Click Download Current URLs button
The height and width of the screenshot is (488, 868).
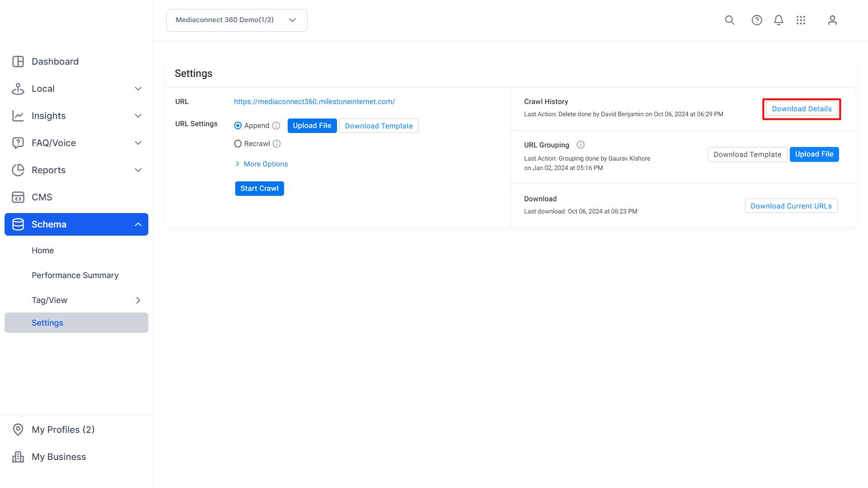792,206
